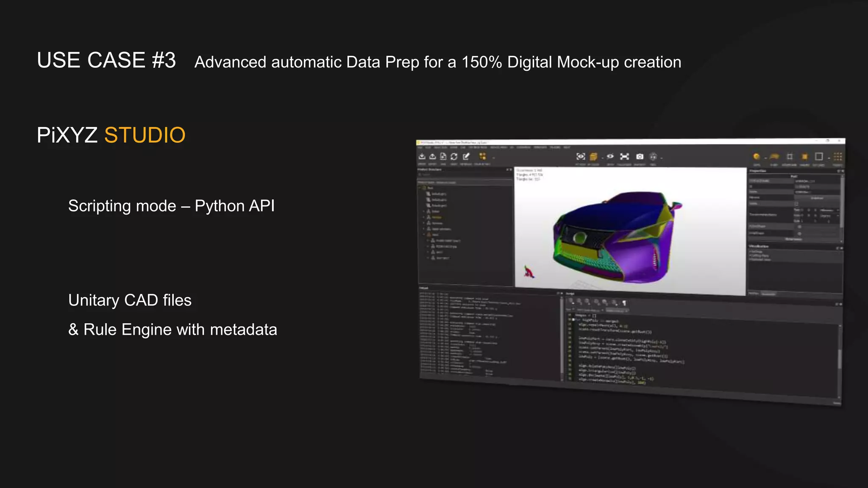Click the search field in Product Structure panel

(464, 175)
